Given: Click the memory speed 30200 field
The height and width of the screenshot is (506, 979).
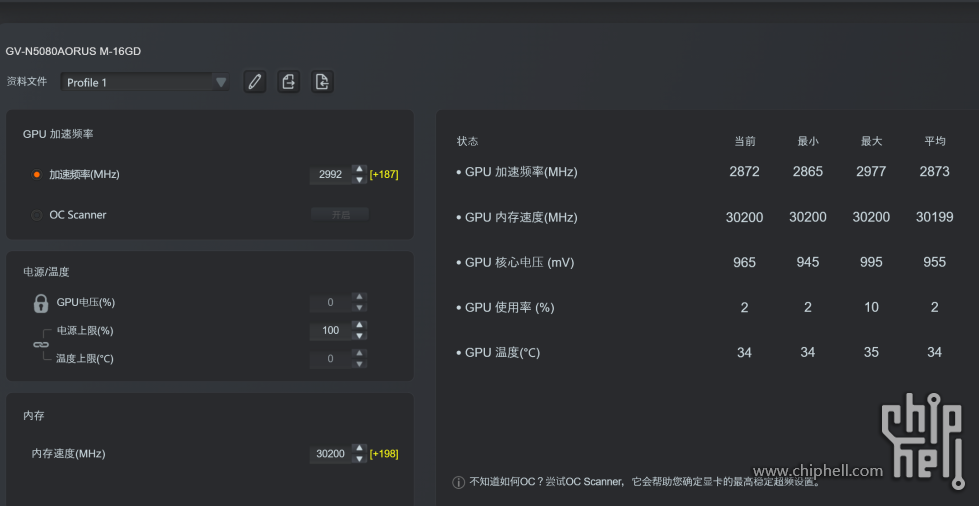Looking at the screenshot, I should click(331, 454).
